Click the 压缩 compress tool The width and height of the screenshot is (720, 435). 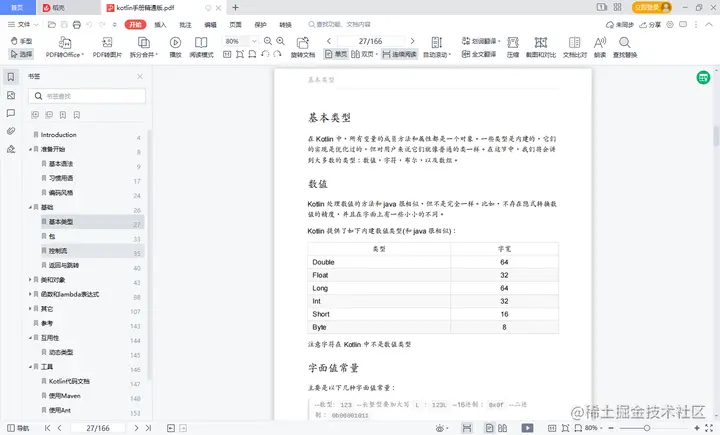click(x=513, y=47)
